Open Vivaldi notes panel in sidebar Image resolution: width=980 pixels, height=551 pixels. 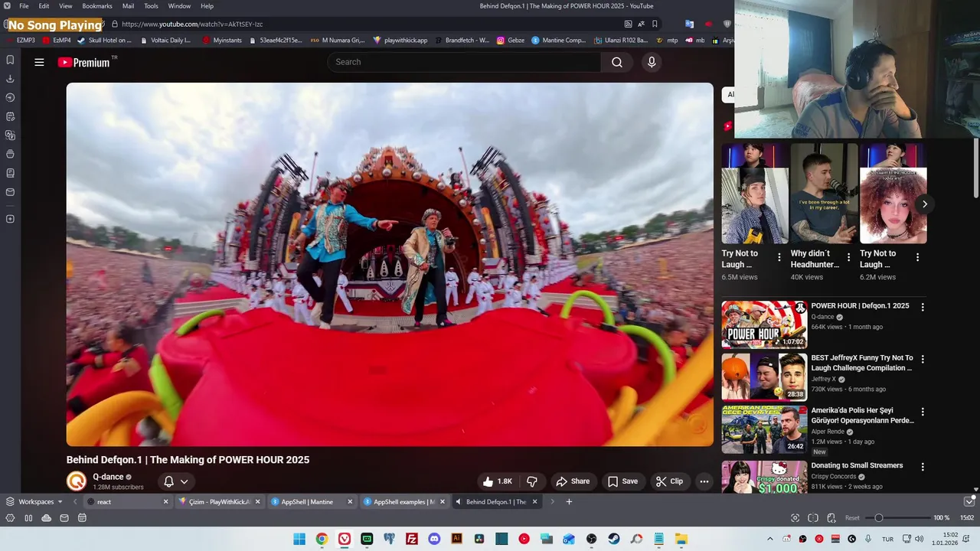(10, 116)
